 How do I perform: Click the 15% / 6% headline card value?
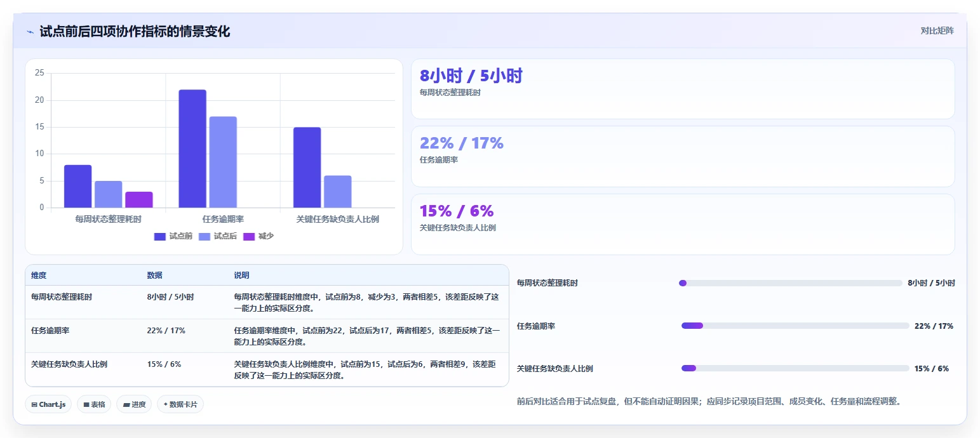pyautogui.click(x=457, y=211)
